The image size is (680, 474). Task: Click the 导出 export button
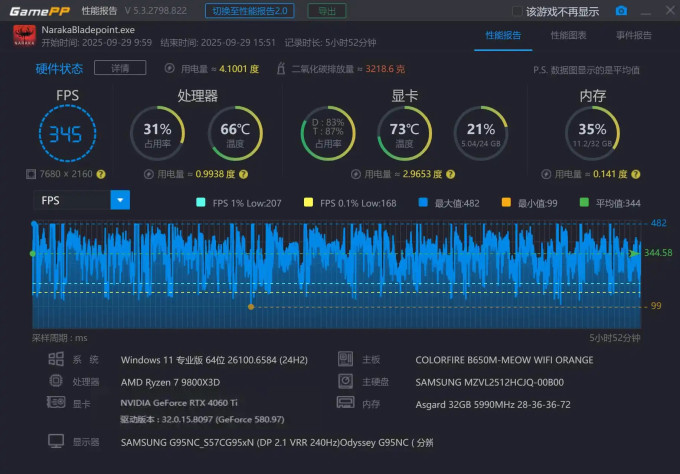[x=327, y=11]
